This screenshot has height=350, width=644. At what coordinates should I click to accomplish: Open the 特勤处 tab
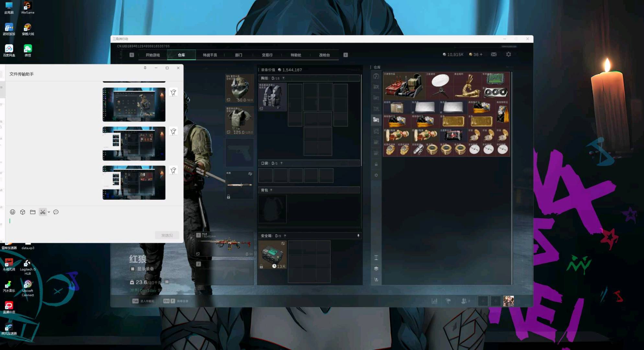[x=296, y=55]
